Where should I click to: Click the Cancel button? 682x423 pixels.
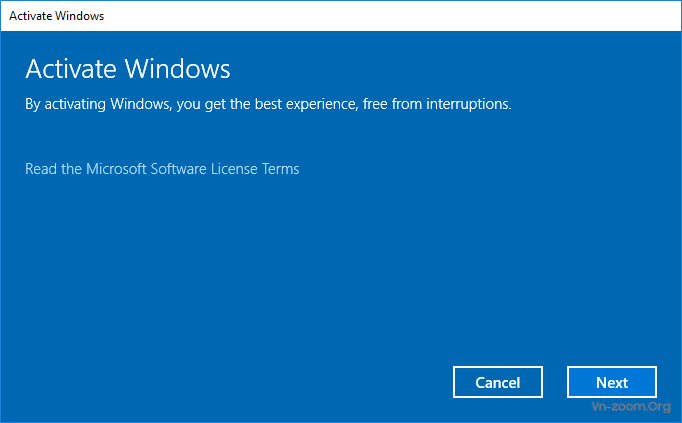498,382
